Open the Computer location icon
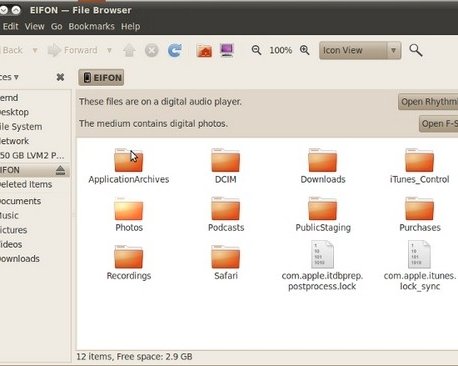The image size is (458, 366). coord(227,51)
